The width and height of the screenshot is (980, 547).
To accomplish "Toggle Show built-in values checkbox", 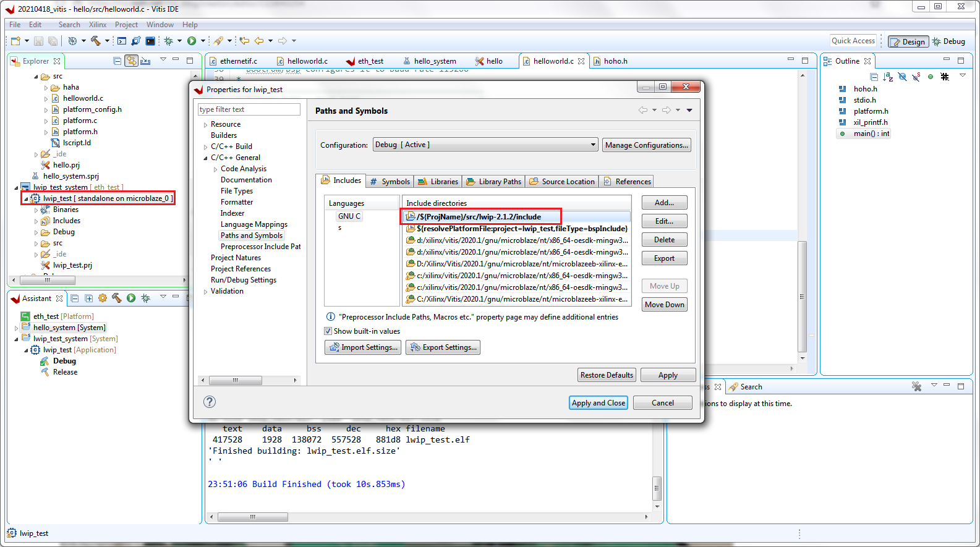I will coord(328,331).
